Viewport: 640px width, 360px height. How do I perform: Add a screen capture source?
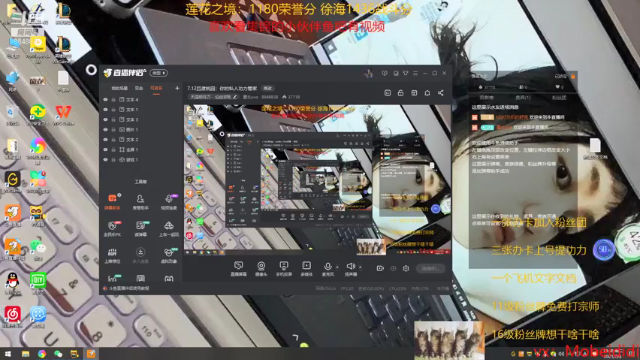[x=238, y=269]
